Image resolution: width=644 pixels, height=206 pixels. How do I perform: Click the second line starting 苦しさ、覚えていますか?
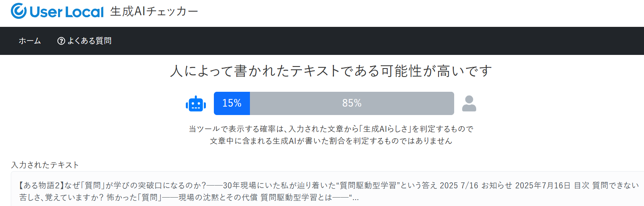(189, 198)
